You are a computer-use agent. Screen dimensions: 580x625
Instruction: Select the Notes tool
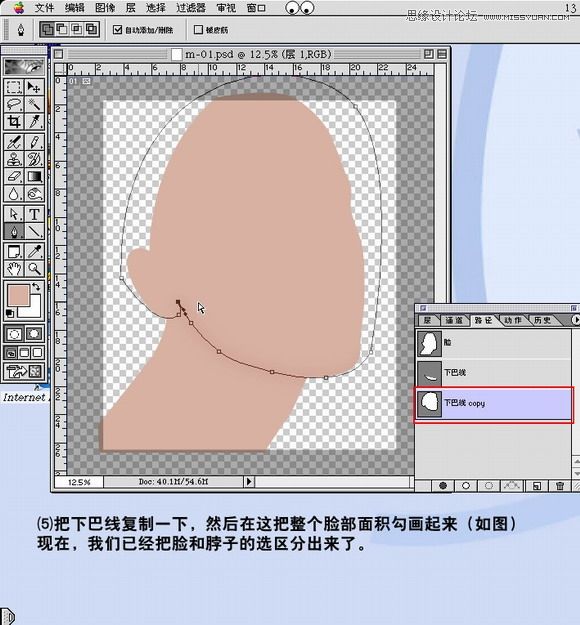14,252
